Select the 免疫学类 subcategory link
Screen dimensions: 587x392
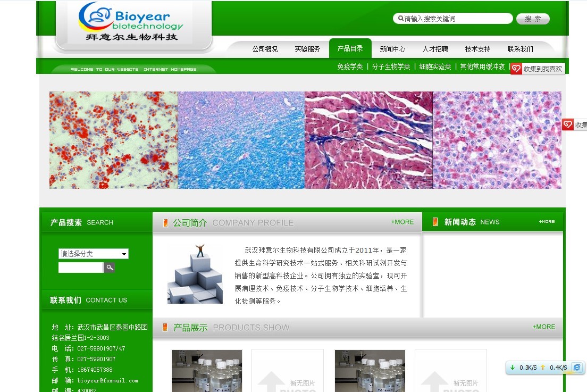(x=350, y=66)
